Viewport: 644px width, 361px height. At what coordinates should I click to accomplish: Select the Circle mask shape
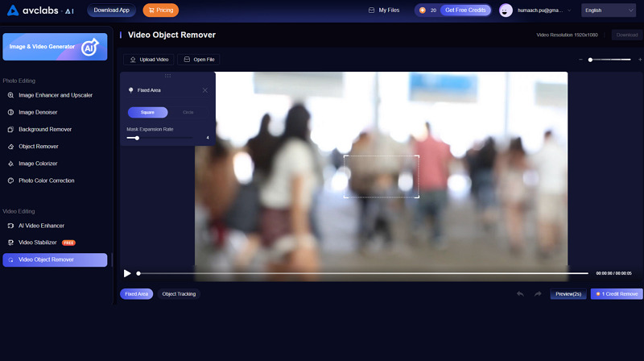[188, 112]
